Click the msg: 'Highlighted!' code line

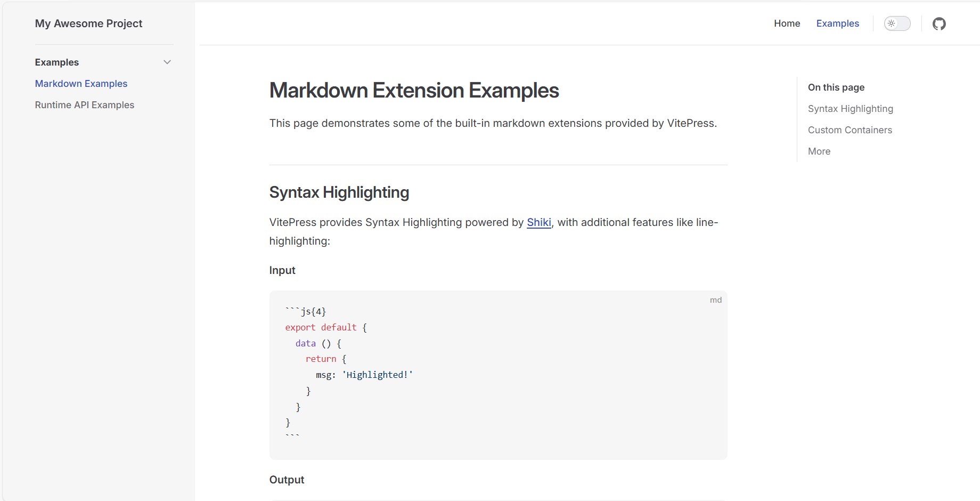coord(364,375)
